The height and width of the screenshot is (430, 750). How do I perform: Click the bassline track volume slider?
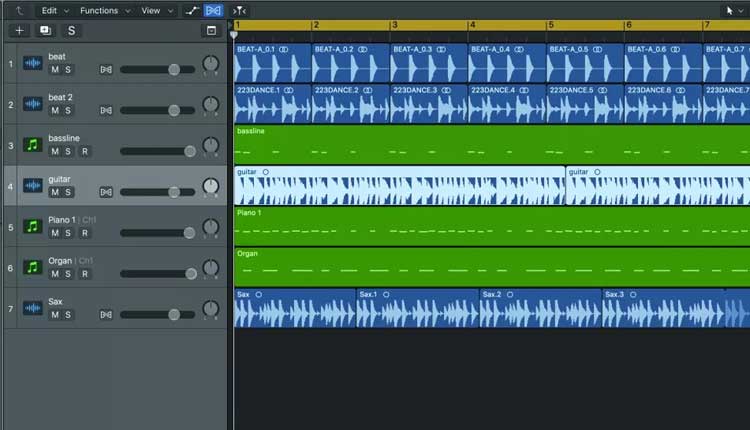coord(157,152)
